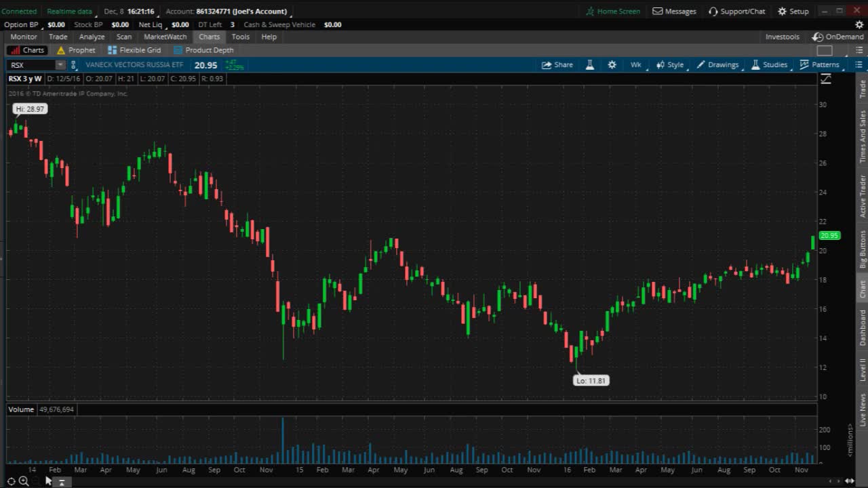The image size is (868, 488).
Task: Open the Level II side tab
Action: (x=863, y=370)
